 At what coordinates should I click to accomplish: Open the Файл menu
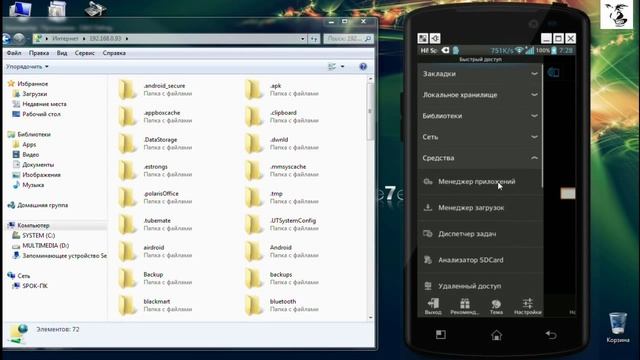tap(14, 53)
